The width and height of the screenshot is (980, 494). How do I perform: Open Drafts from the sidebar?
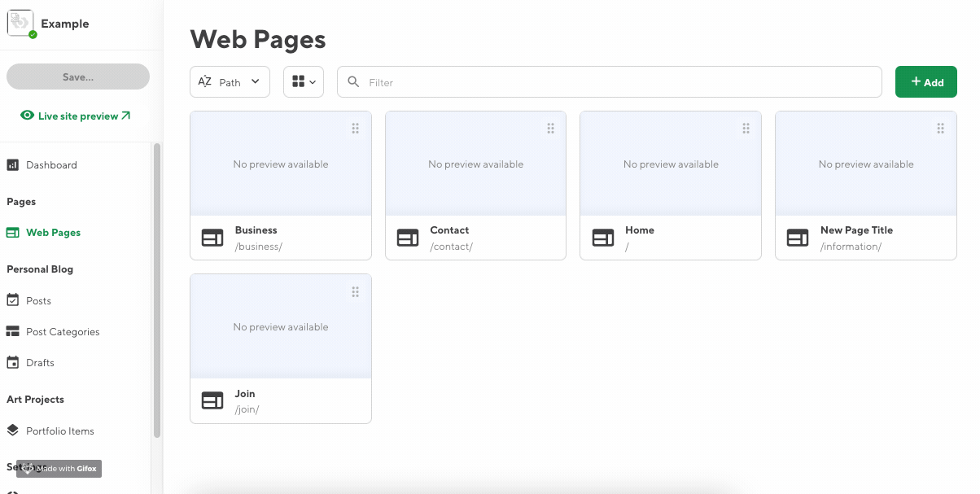point(40,363)
